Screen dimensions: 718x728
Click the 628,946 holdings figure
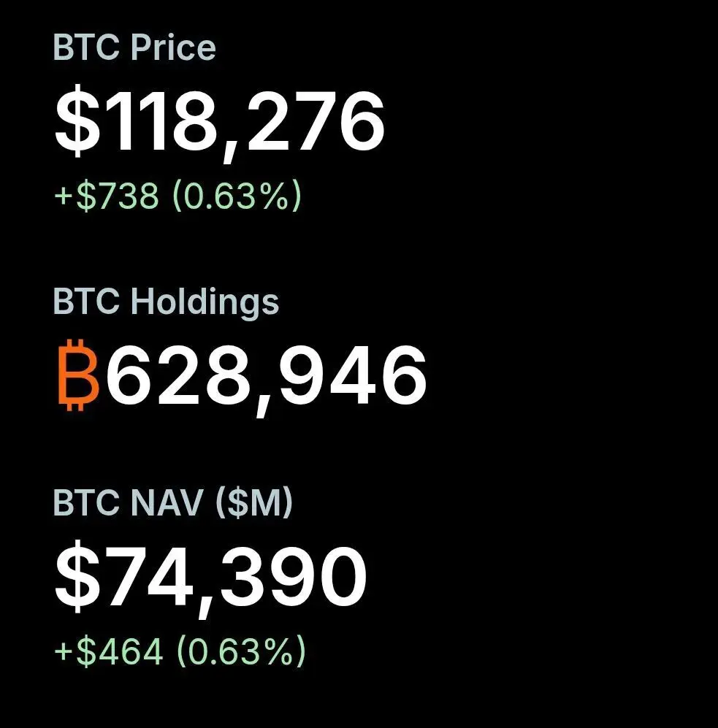(267, 376)
